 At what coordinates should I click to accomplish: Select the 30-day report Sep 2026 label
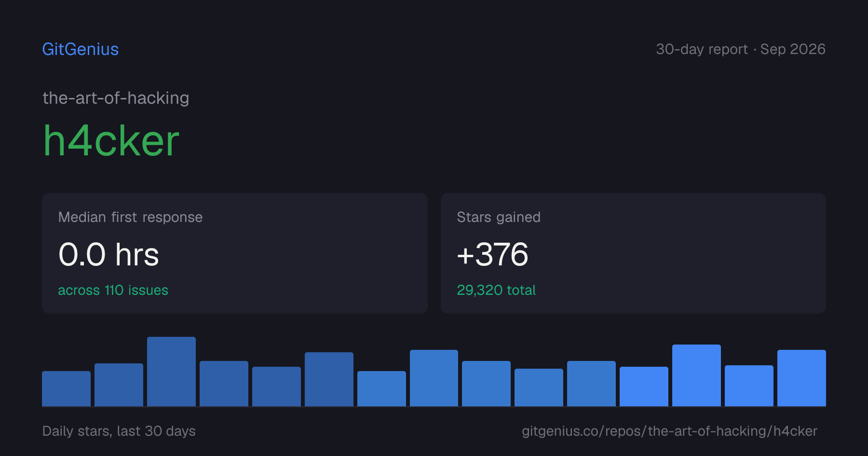pyautogui.click(x=741, y=49)
